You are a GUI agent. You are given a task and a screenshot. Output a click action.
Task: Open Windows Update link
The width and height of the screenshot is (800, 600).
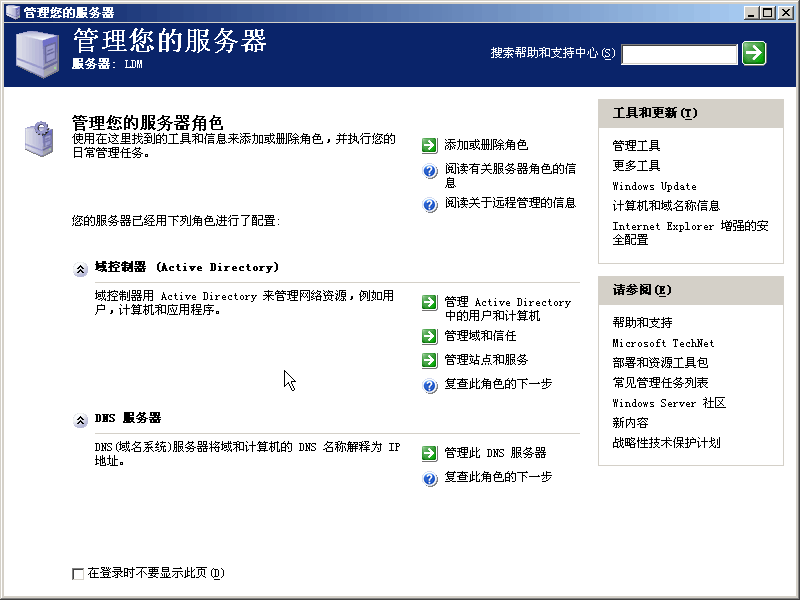tap(654, 186)
